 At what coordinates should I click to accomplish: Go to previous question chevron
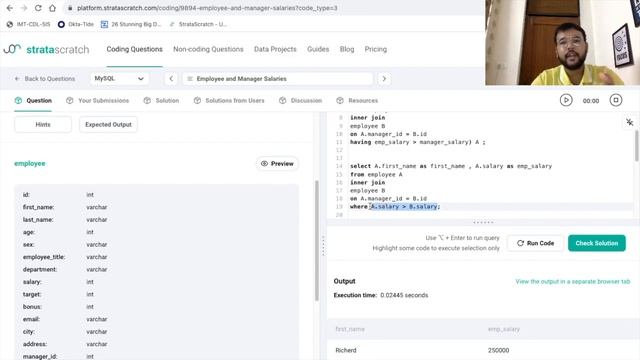171,78
